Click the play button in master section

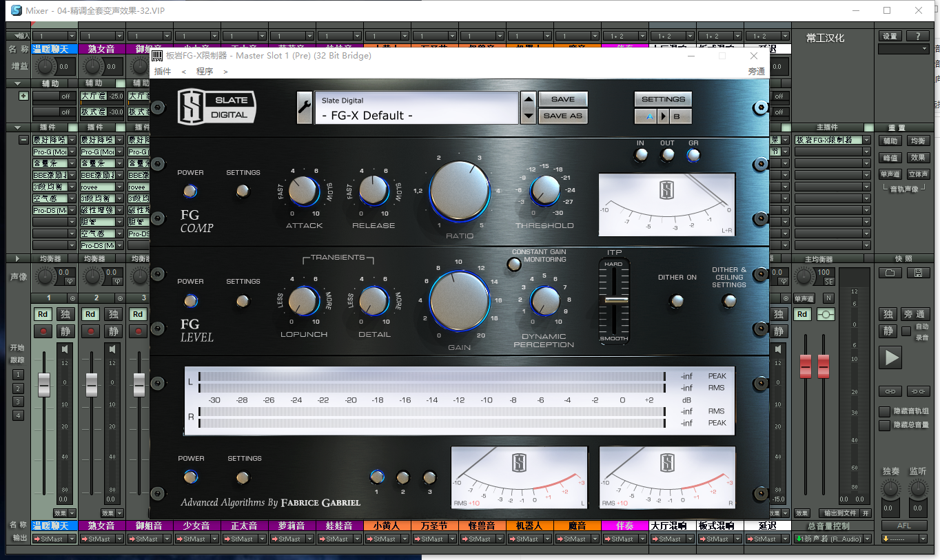tap(891, 357)
